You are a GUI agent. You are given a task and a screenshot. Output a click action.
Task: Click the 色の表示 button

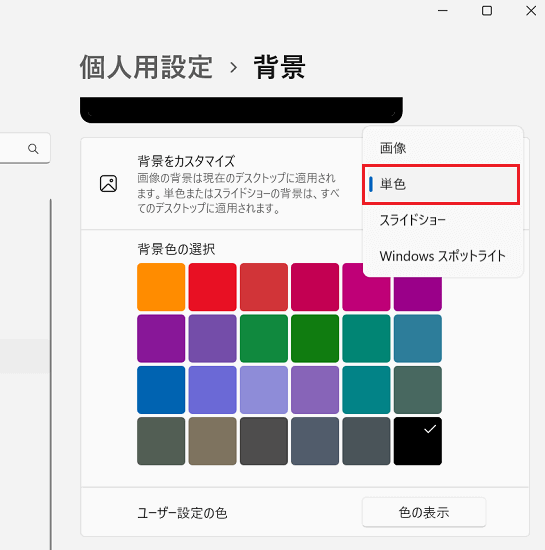tap(424, 512)
